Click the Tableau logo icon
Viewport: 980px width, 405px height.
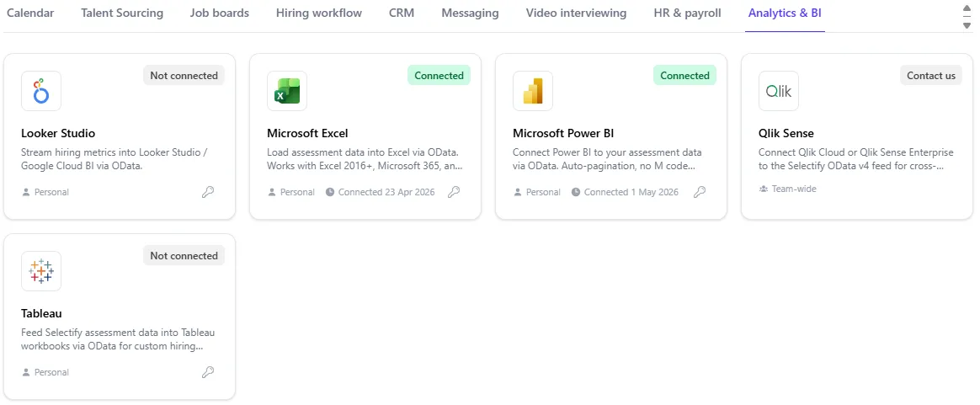coord(41,270)
